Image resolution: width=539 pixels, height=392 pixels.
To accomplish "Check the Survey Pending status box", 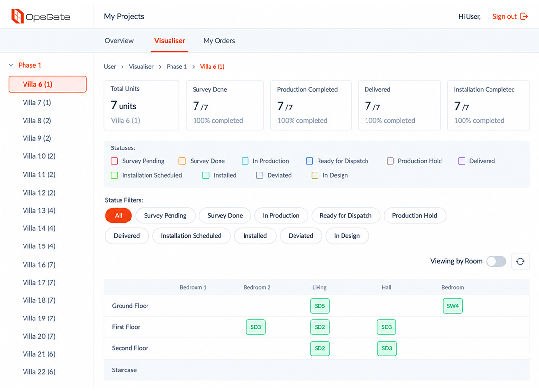I will point(115,161).
